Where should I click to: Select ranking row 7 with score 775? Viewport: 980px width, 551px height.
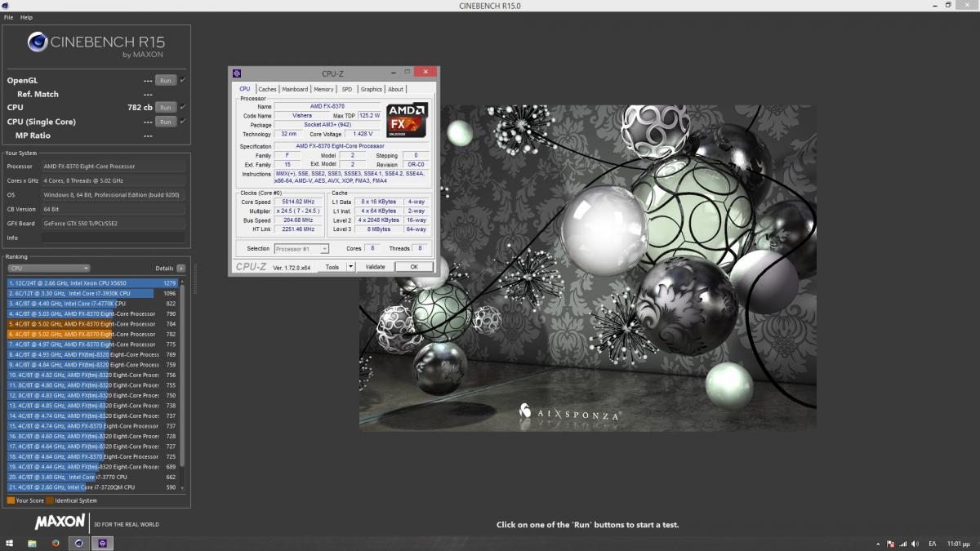click(x=92, y=344)
